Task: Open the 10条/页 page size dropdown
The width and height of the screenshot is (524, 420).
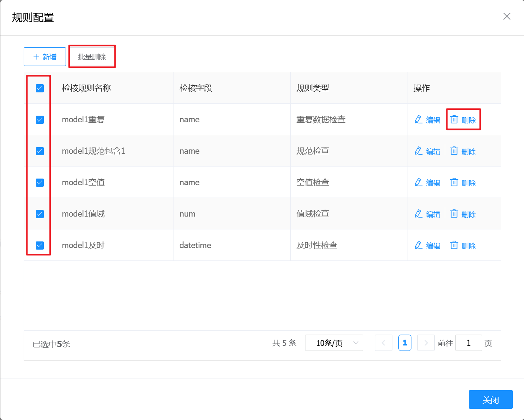Action: click(x=334, y=343)
